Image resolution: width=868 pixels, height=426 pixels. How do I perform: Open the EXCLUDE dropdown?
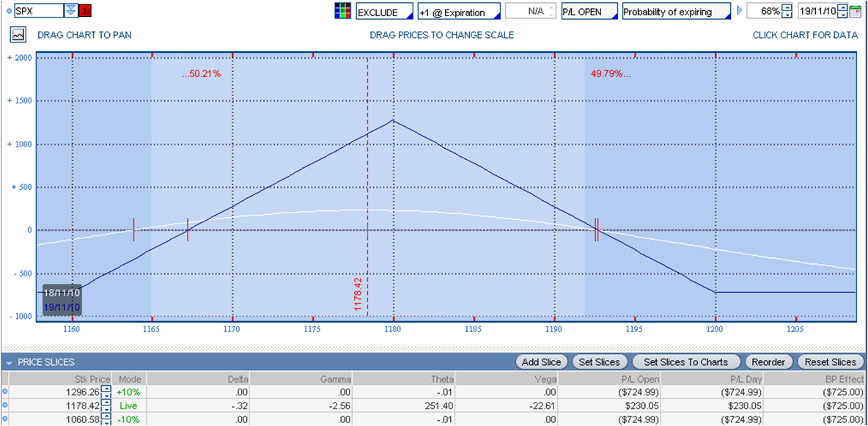pos(384,12)
